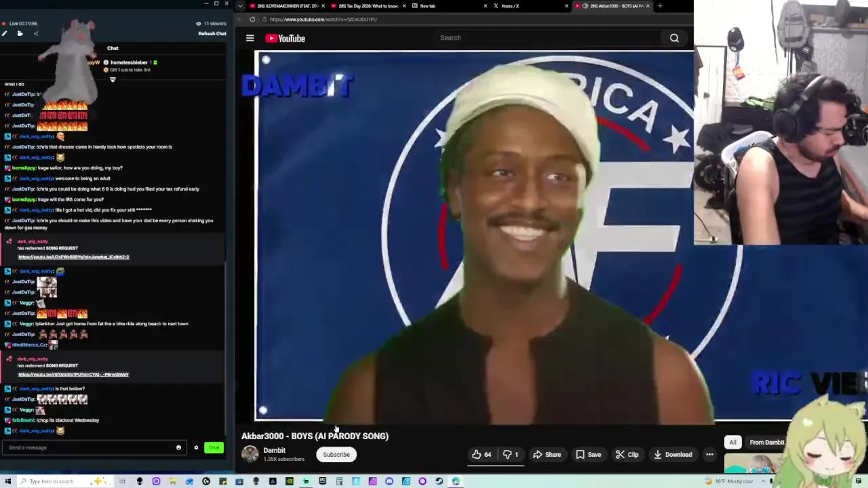The image size is (868, 488).
Task: Open the Dambit channel name link
Action: pyautogui.click(x=275, y=450)
